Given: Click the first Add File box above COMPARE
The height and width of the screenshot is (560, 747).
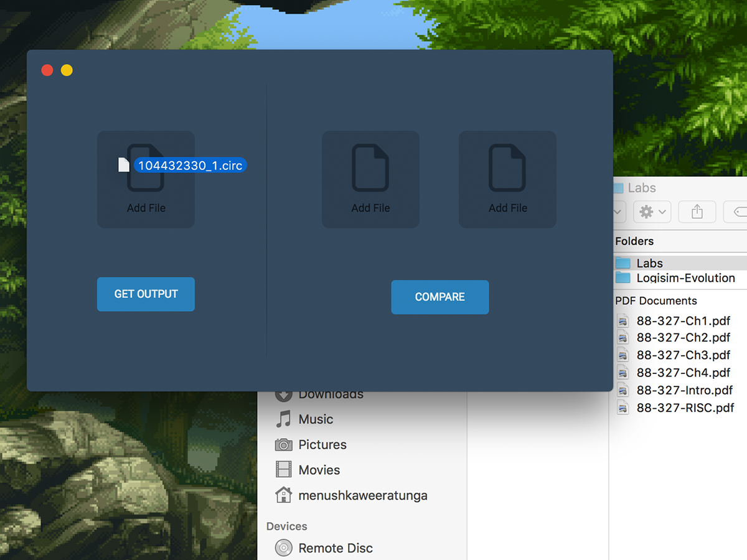Looking at the screenshot, I should tap(370, 179).
